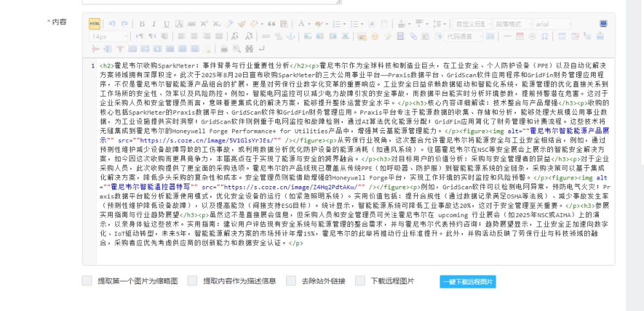Viewport: 644px width, 311px height.
Task: Apply background highlight color swatch
Action: point(318,24)
